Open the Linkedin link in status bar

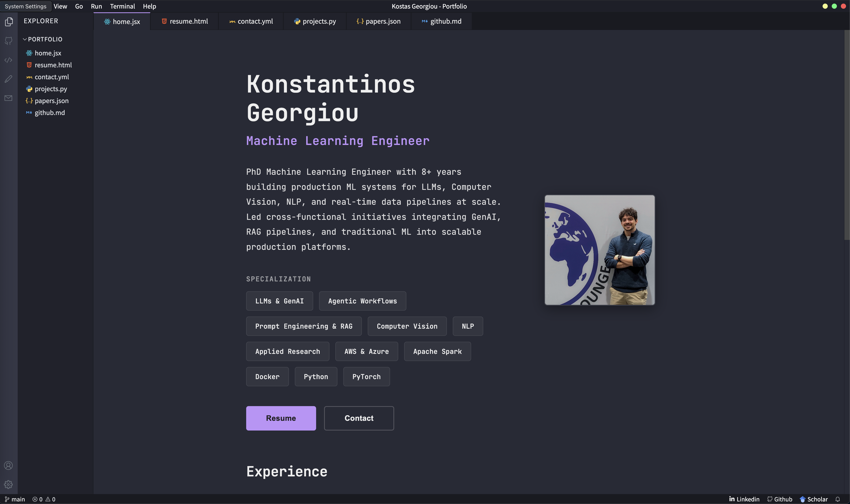(744, 499)
